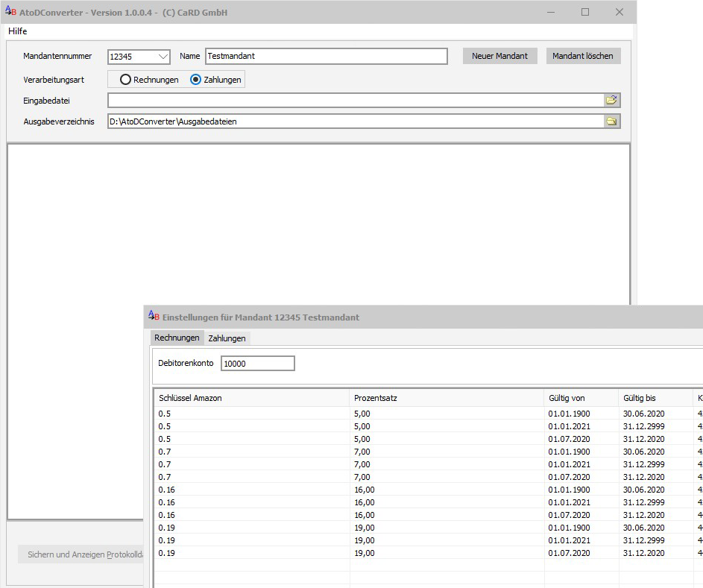Click the Neuer Mandant button

(x=499, y=57)
